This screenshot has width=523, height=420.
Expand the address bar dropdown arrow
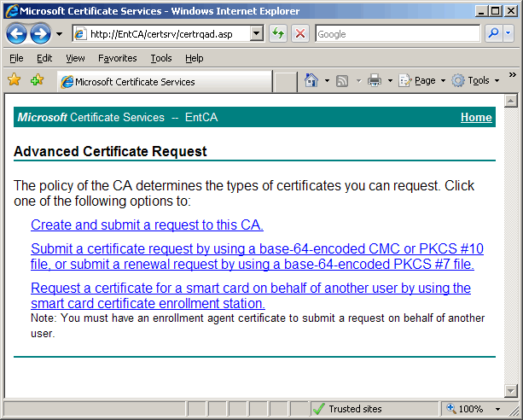[257, 33]
